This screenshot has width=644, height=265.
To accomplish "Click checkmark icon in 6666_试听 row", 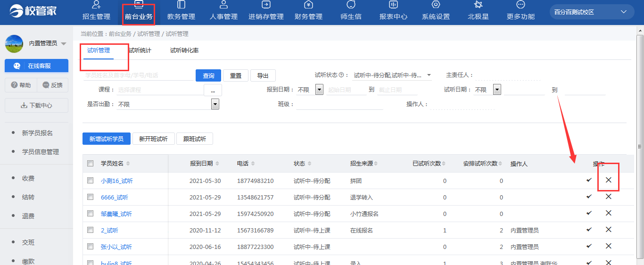I will point(589,197).
